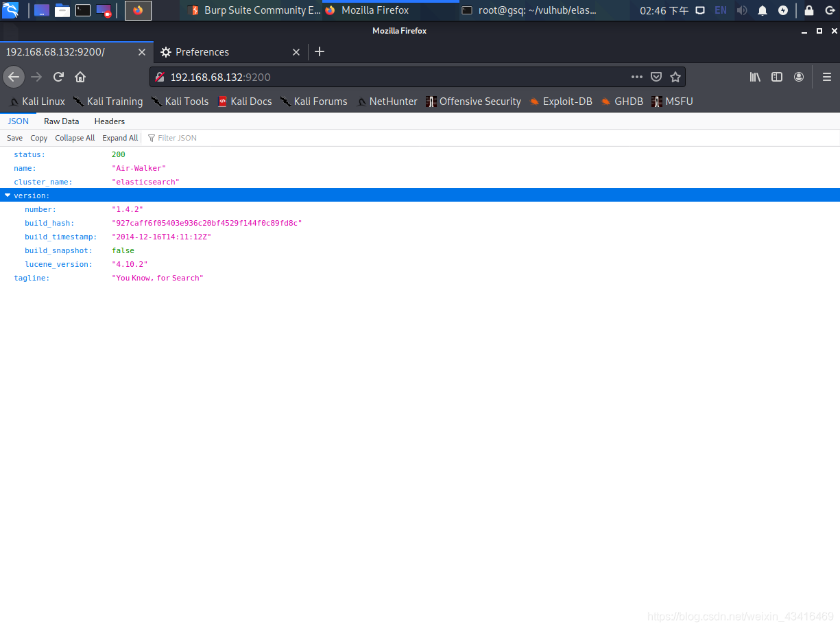
Task: Go to the Firefox home page
Action: [x=80, y=77]
